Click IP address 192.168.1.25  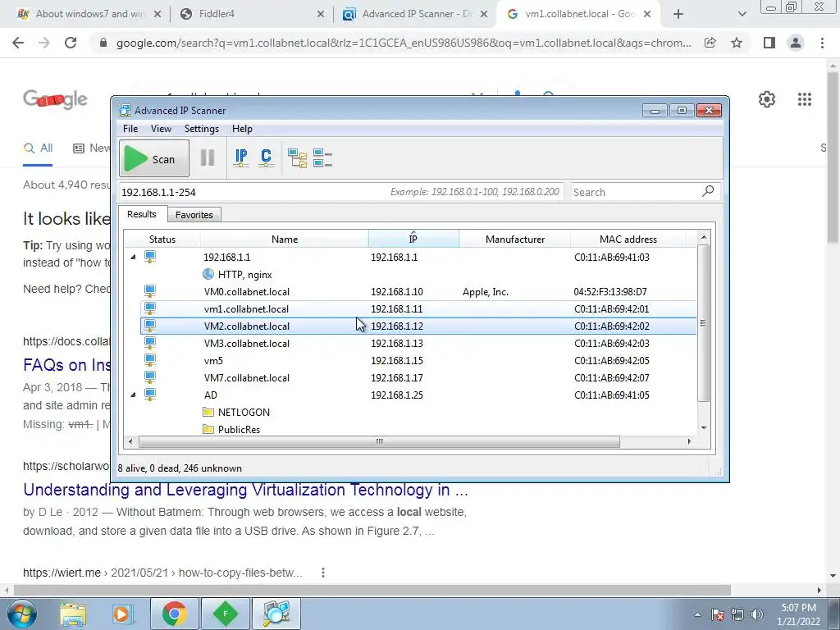(x=397, y=395)
